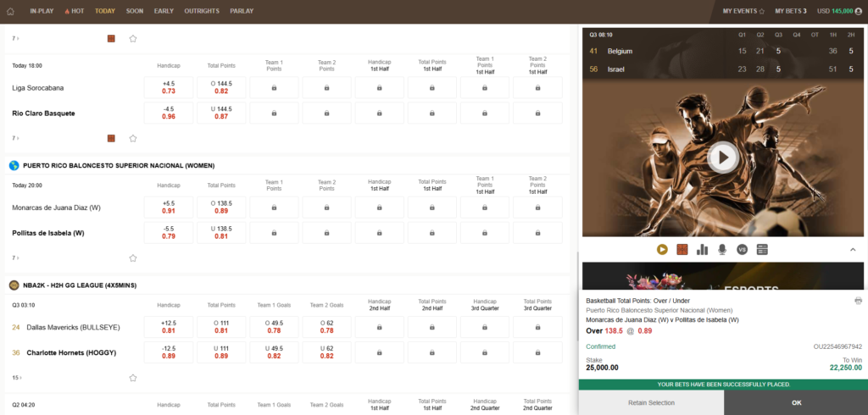Go to the Home icon in navigation bar
This screenshot has width=868, height=415.
(11, 11)
